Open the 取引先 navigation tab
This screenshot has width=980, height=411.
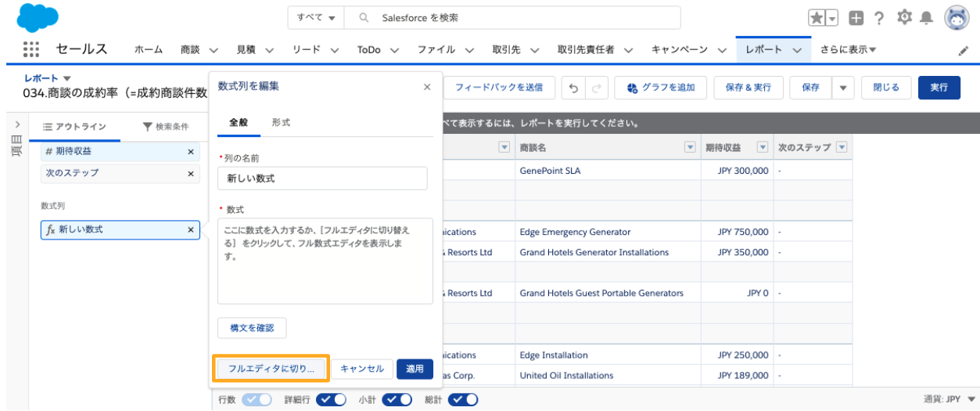506,49
